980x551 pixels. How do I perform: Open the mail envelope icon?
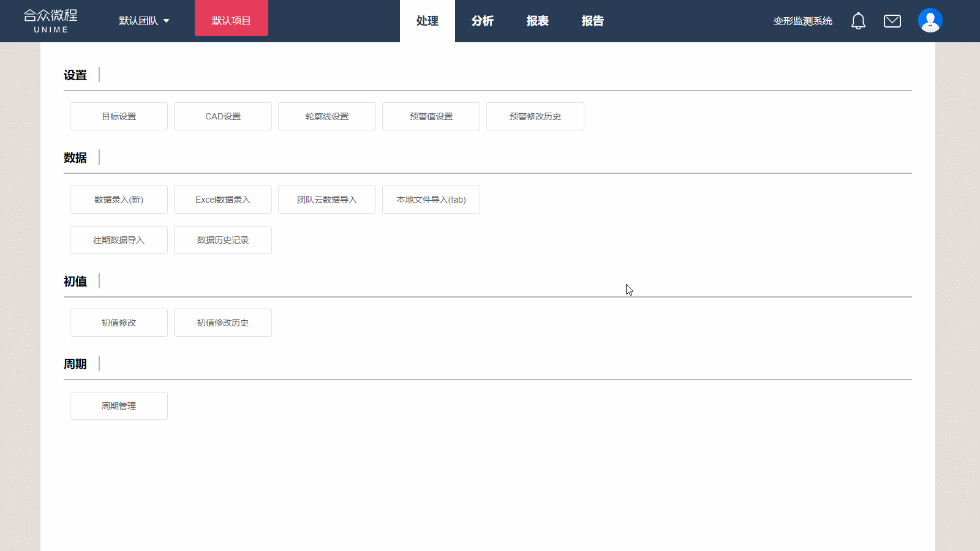pos(892,21)
